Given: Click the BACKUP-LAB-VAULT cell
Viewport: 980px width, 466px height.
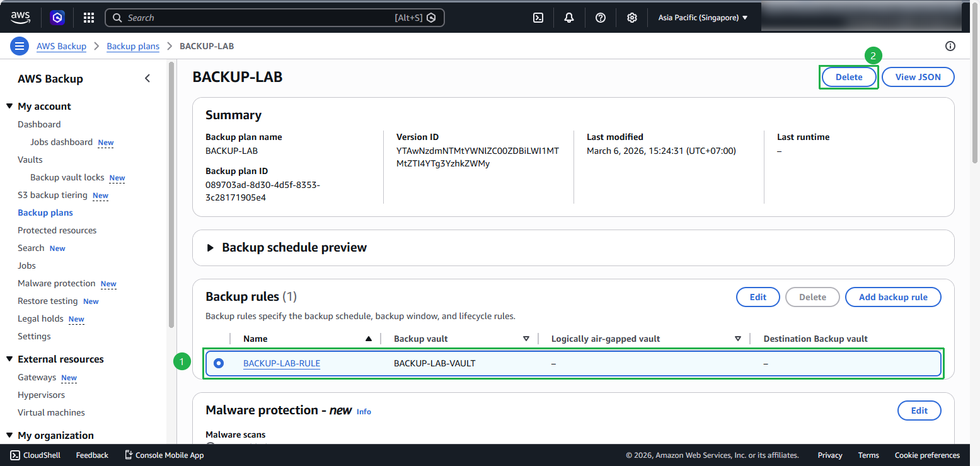Looking at the screenshot, I should [x=435, y=363].
